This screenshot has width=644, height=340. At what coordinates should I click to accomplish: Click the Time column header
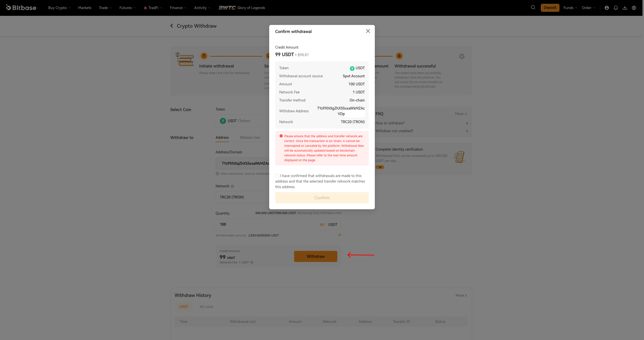[x=183, y=322]
